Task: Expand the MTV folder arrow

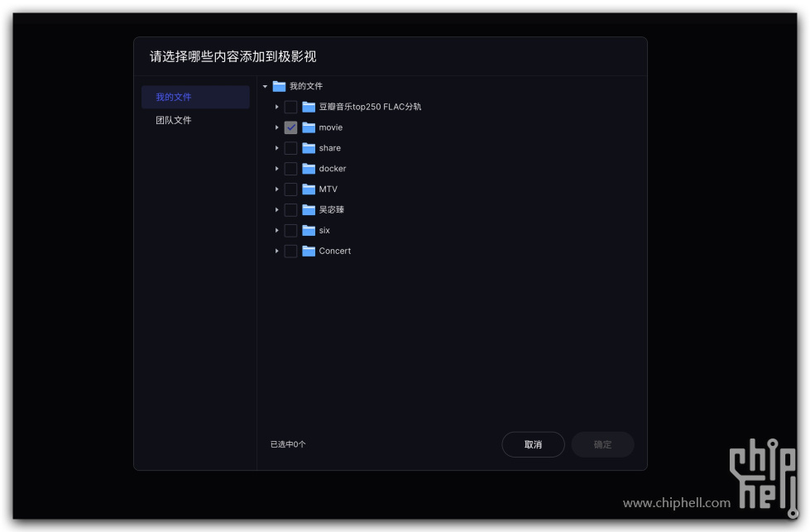Action: [x=277, y=189]
